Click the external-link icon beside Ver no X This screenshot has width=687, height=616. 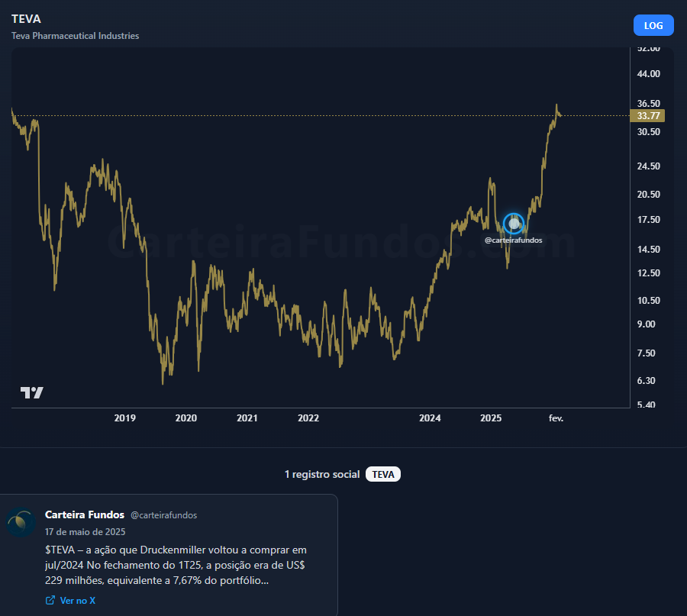tap(52, 600)
